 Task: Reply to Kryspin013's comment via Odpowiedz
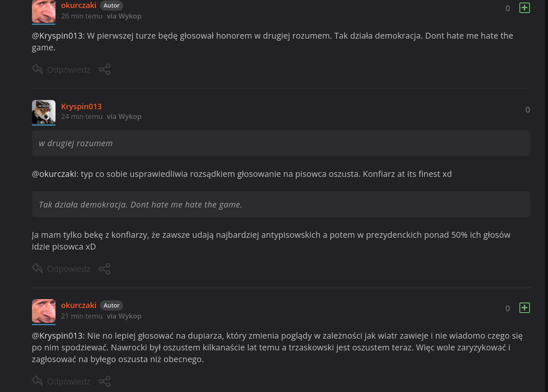[x=61, y=269]
